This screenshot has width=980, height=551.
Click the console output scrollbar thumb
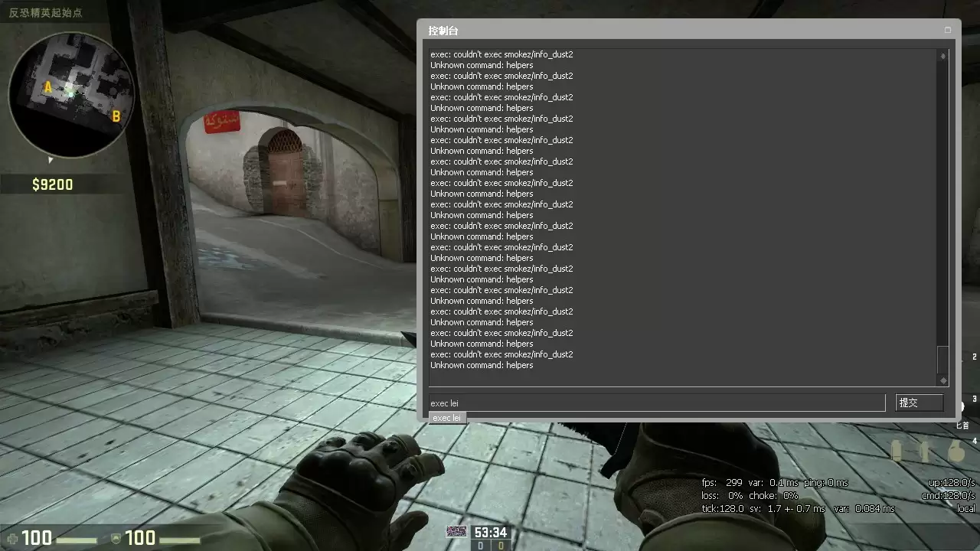click(942, 360)
